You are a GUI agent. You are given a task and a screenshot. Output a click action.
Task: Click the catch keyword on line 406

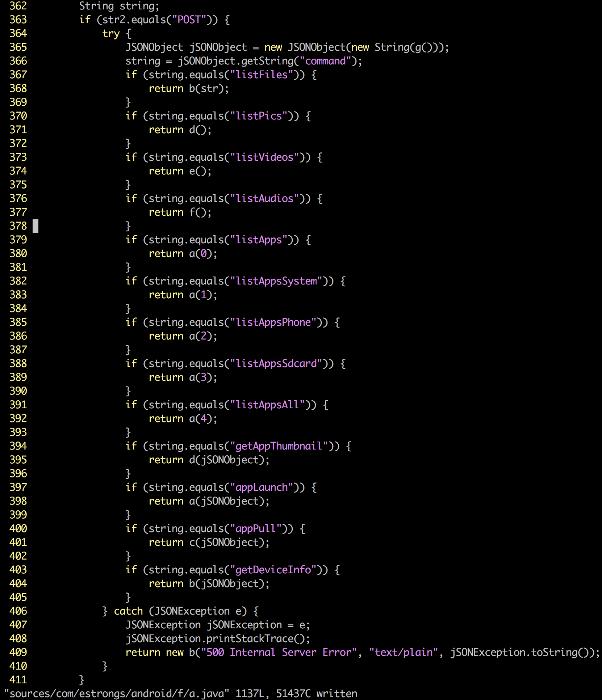pos(128,611)
